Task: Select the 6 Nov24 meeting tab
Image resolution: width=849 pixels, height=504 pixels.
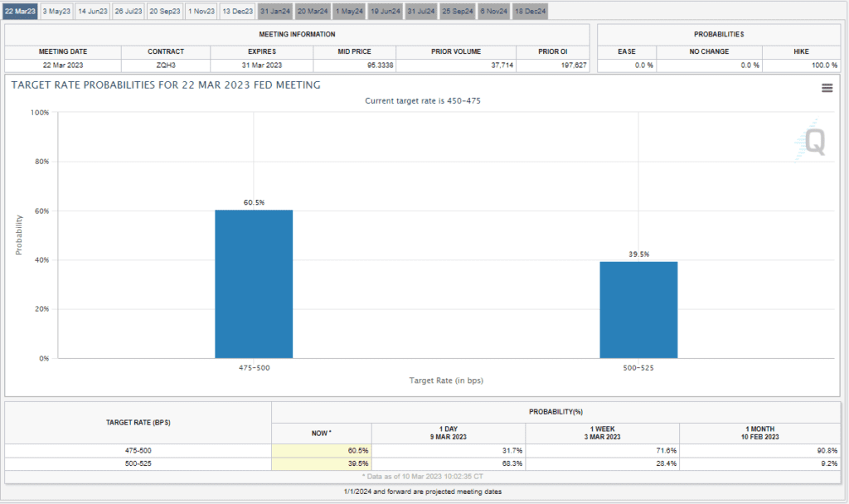Action: 493,11
